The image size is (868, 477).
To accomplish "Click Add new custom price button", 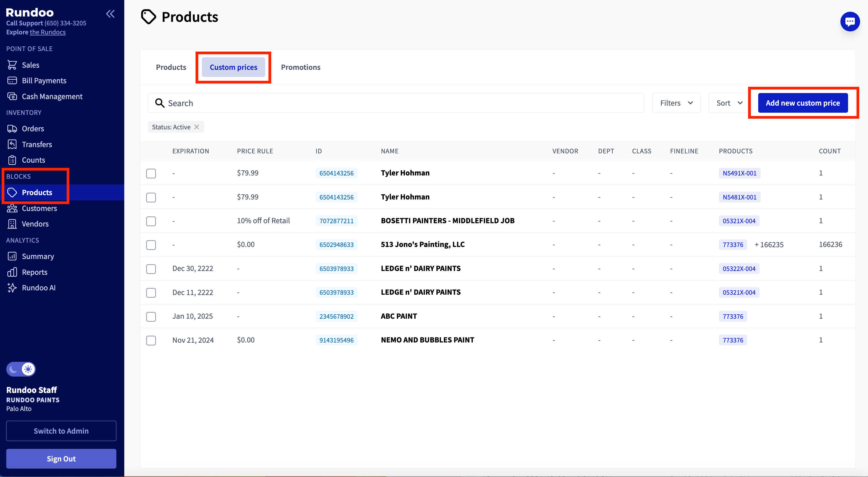I will pyautogui.click(x=803, y=103).
